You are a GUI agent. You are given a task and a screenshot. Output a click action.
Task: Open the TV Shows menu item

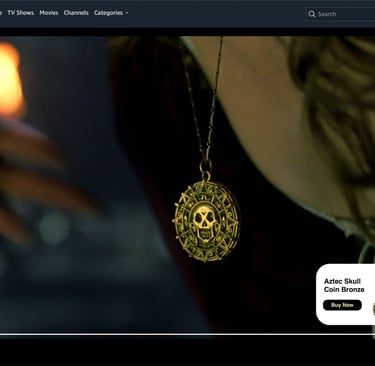pos(21,13)
